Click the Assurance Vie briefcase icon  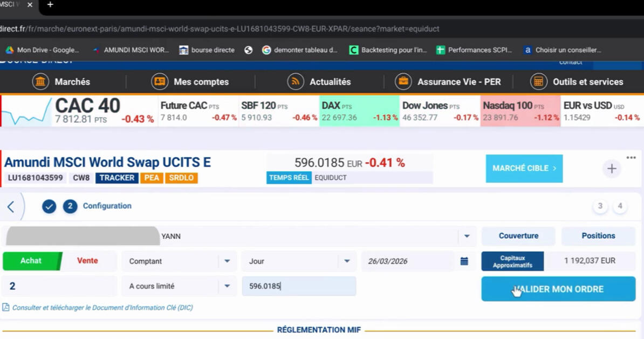coord(403,82)
